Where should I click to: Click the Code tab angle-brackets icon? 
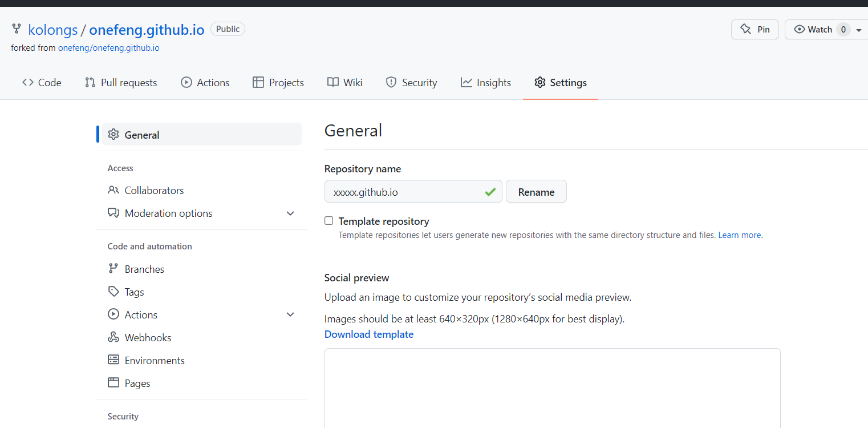[28, 83]
